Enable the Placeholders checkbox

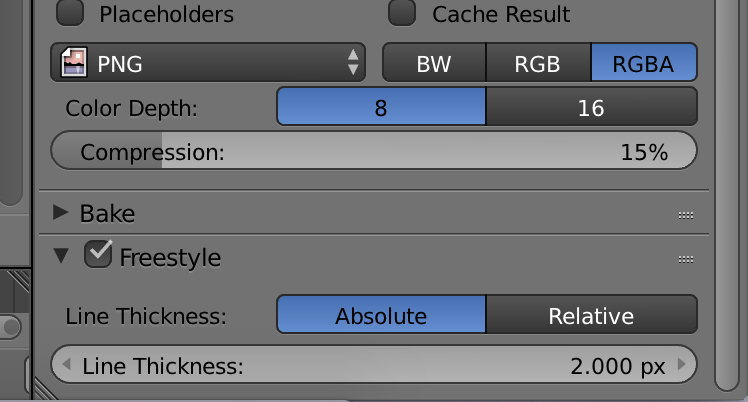71,13
